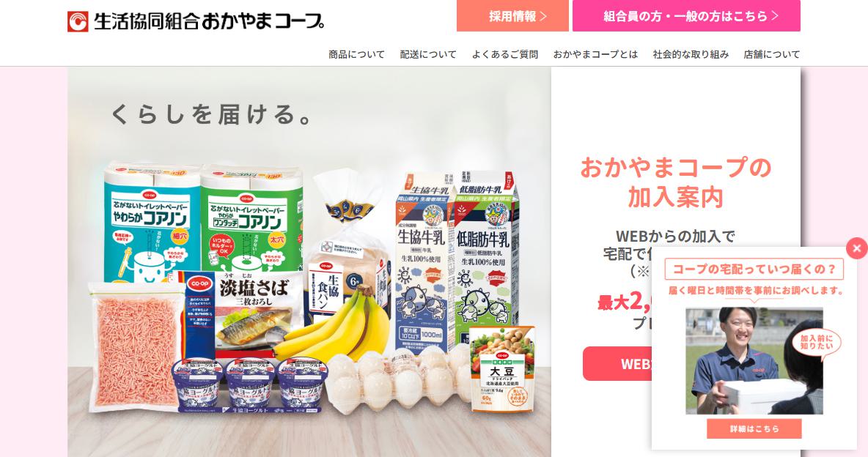This screenshot has width=868, height=457.
Task: Click the コープの宅配っていつ届くの？ popup title
Action: pos(754,270)
